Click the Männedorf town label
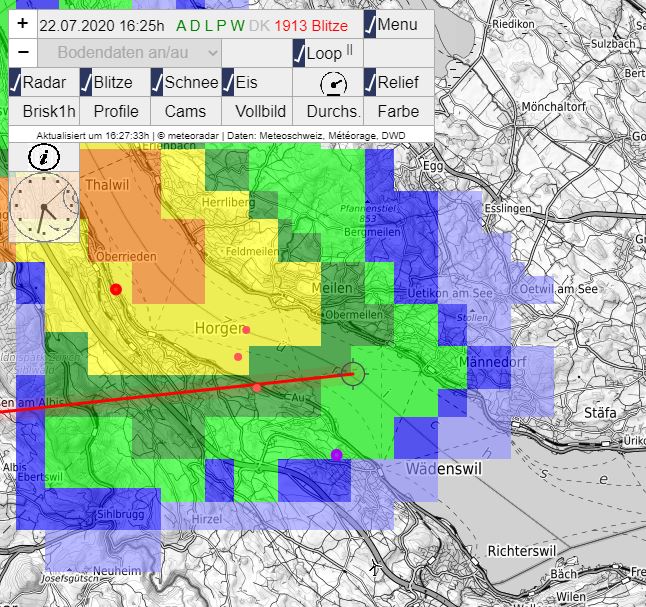The height and width of the screenshot is (607, 646). coord(493,362)
